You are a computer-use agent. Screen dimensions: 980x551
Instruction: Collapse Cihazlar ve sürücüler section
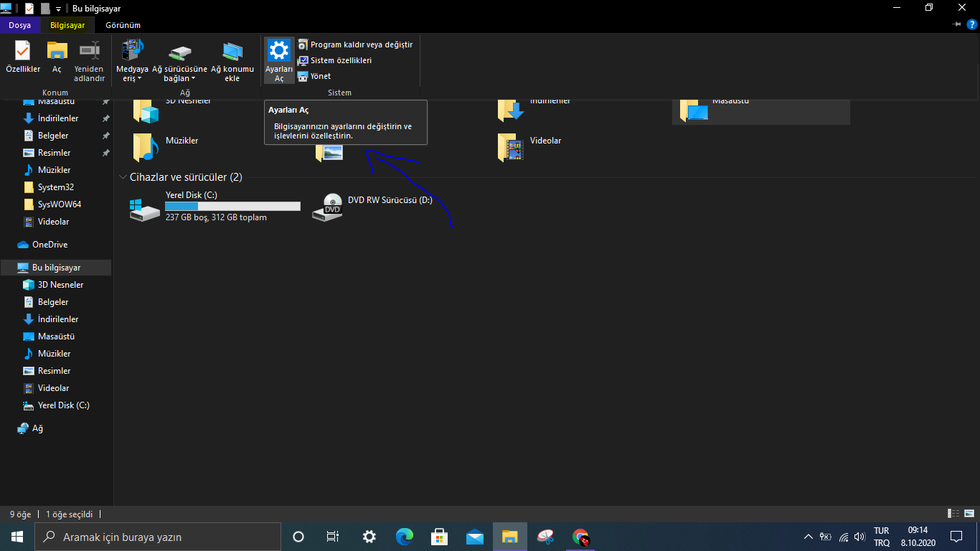pyautogui.click(x=122, y=177)
